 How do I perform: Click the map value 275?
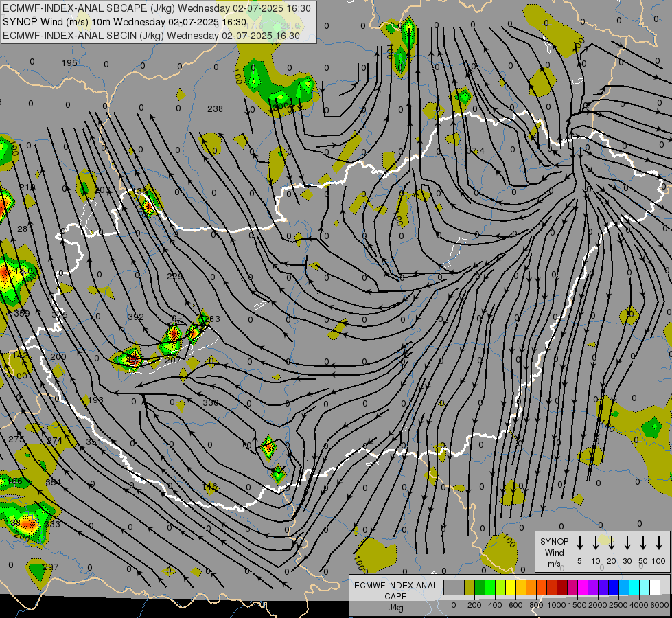(16, 439)
